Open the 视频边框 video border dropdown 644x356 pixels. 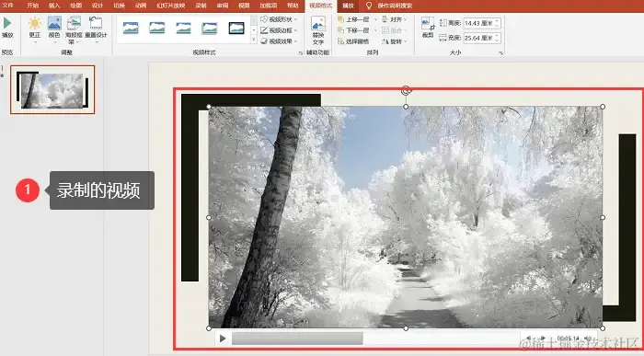[279, 30]
